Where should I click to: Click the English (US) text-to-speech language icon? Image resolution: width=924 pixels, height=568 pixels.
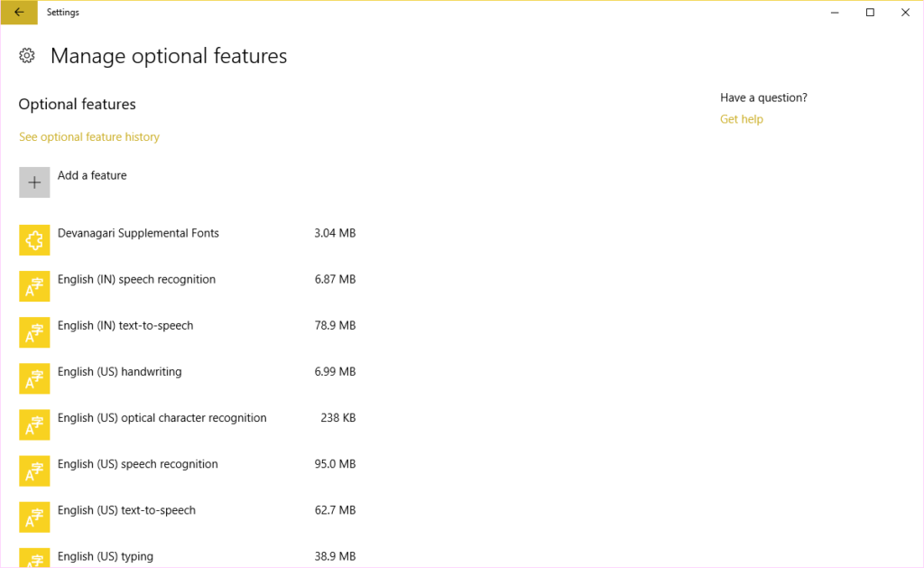(x=34, y=517)
